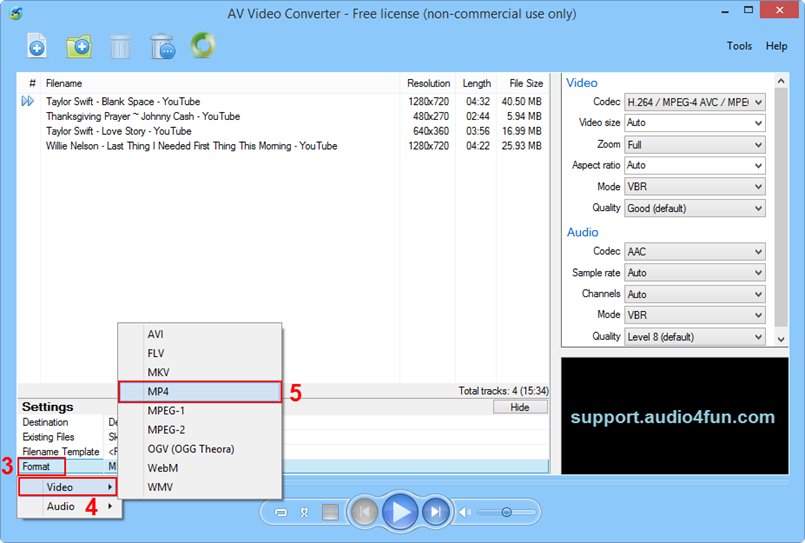Click the volume slider handle

click(x=507, y=512)
